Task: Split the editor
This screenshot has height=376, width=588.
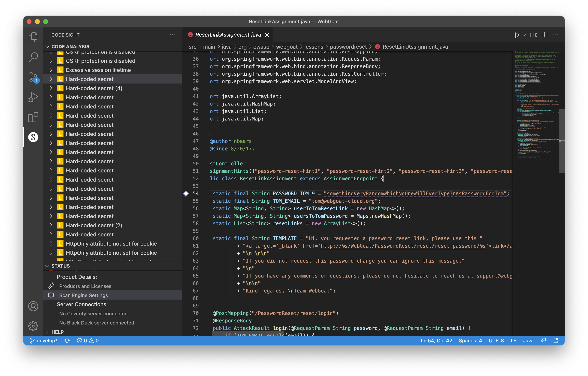Action: tap(545, 35)
